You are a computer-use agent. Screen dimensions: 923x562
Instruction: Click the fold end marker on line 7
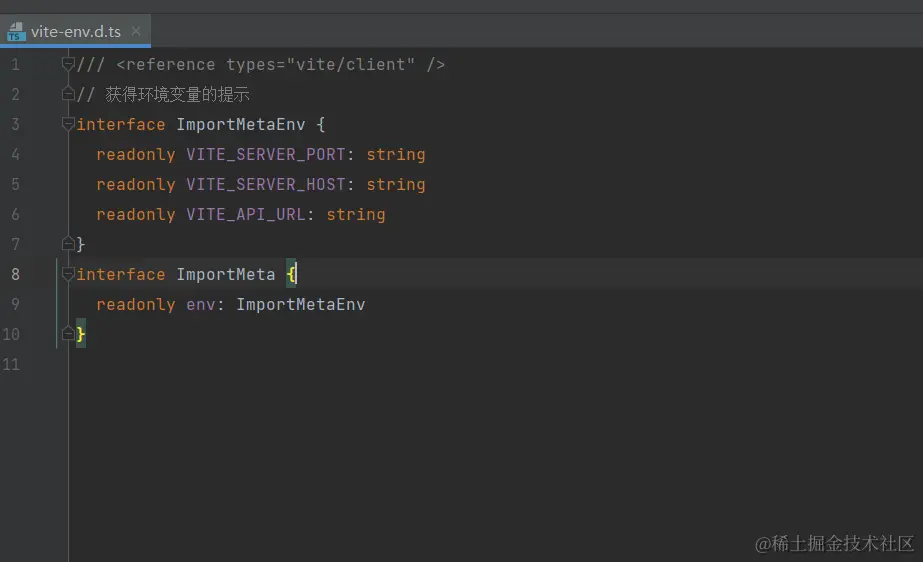coord(68,243)
